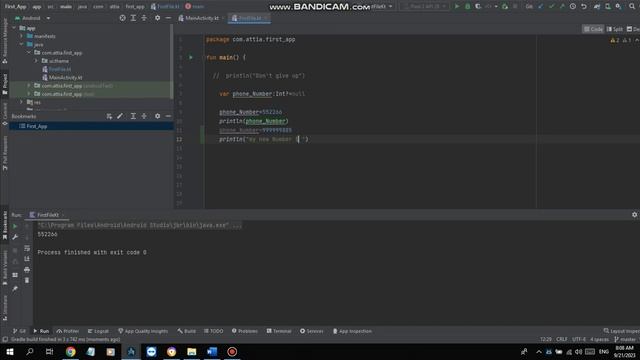
Task: Expand the manifests folder
Action: point(22,36)
